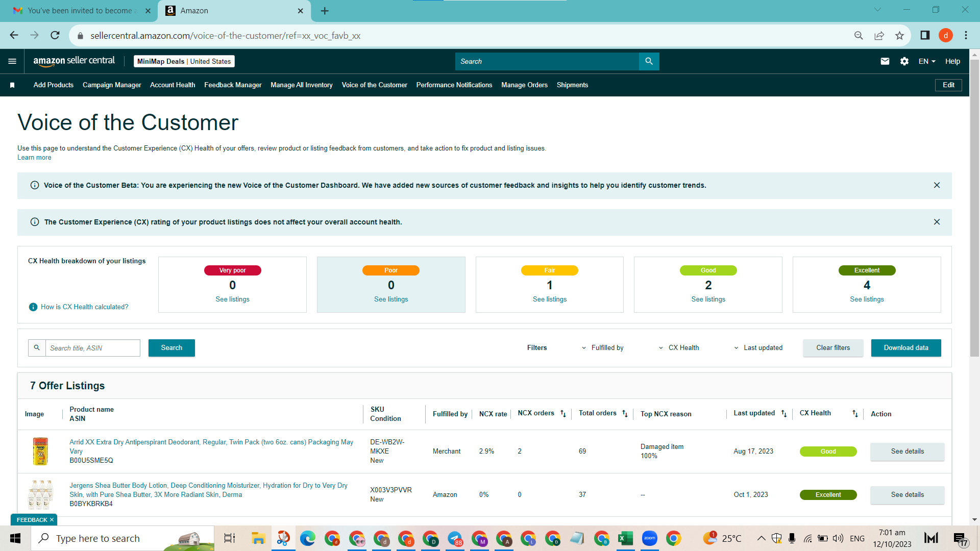This screenshot has width=980, height=551.
Task: See details for Jergens Shea Butter listing
Action: click(x=907, y=495)
